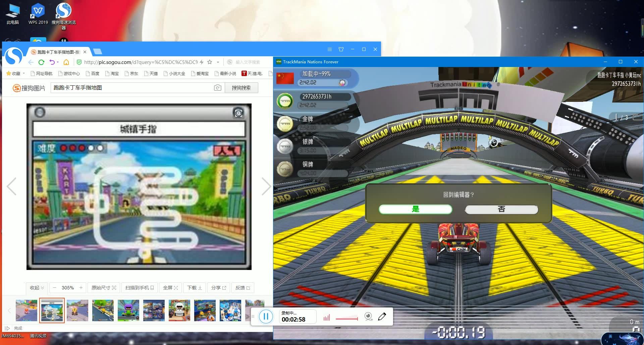Open the recorder pencil annotation tool
Viewport: 644px width, 345px height.
pos(382,317)
